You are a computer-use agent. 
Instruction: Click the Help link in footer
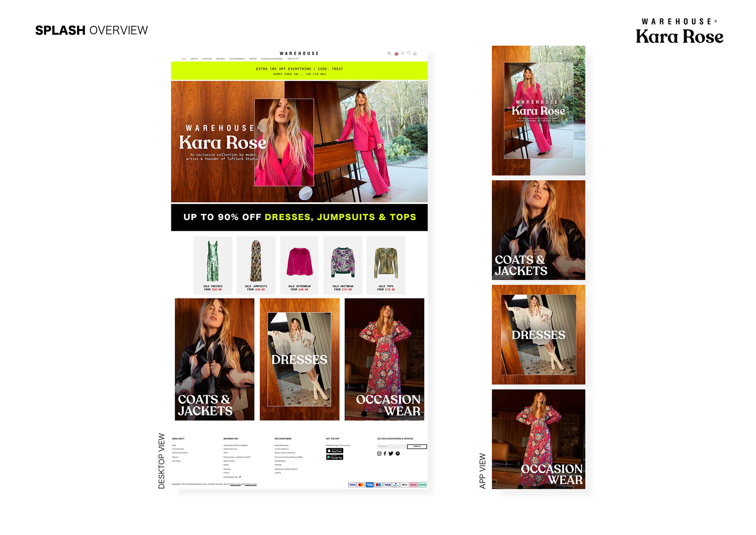pyautogui.click(x=174, y=445)
